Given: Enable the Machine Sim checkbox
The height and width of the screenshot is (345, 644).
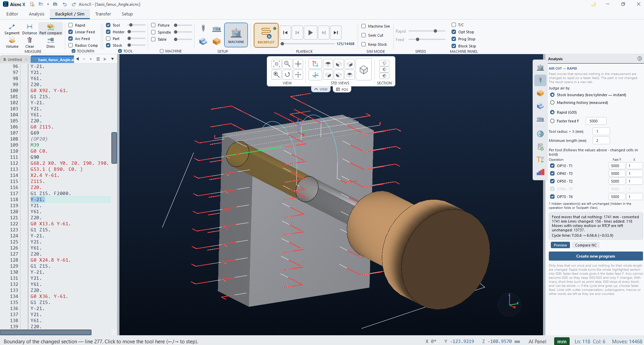Looking at the screenshot, I should [x=364, y=26].
